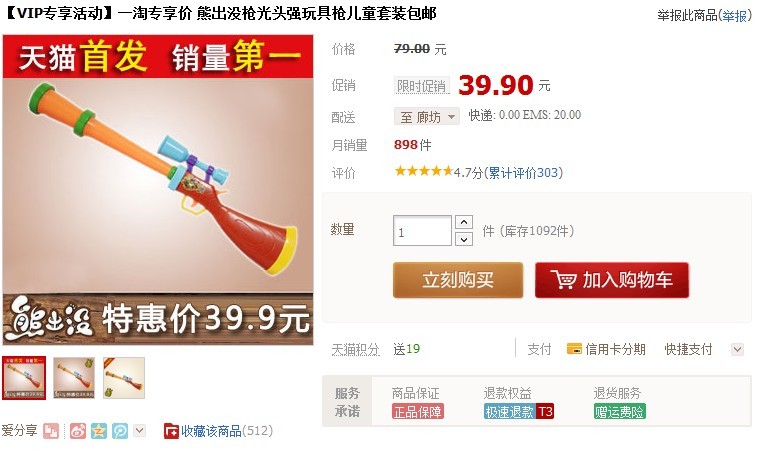
Task: Click the 正品保障 guarantee badge
Action: (x=418, y=411)
